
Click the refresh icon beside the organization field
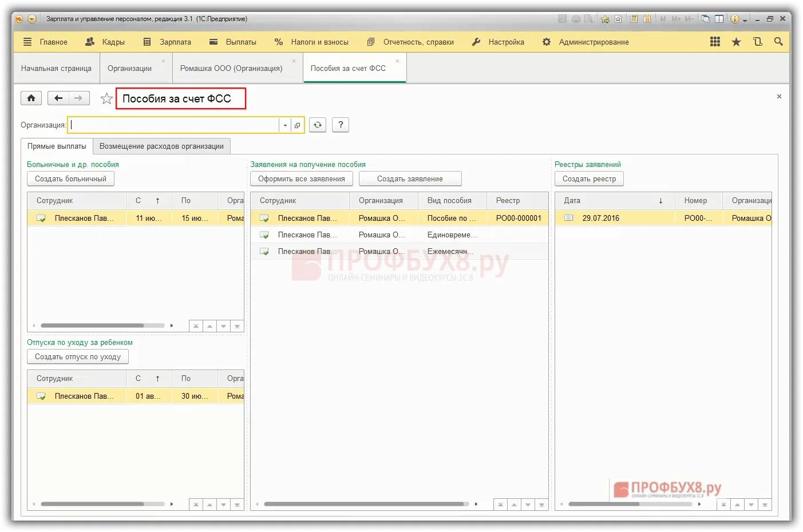[x=318, y=125]
